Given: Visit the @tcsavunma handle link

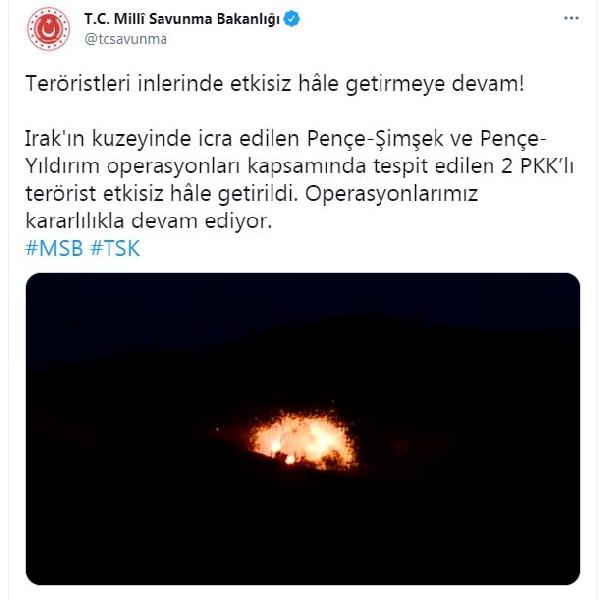Looking at the screenshot, I should pos(126,39).
